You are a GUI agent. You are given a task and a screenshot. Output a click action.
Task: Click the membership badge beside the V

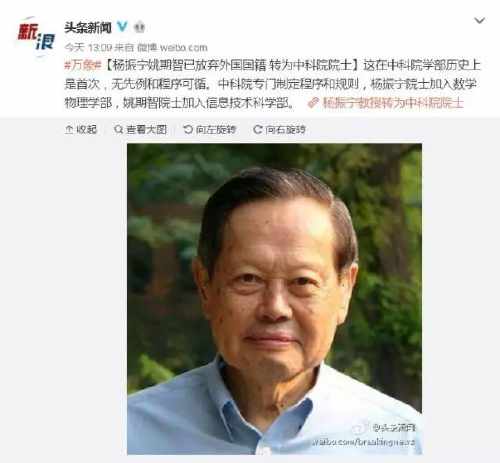click(x=139, y=27)
